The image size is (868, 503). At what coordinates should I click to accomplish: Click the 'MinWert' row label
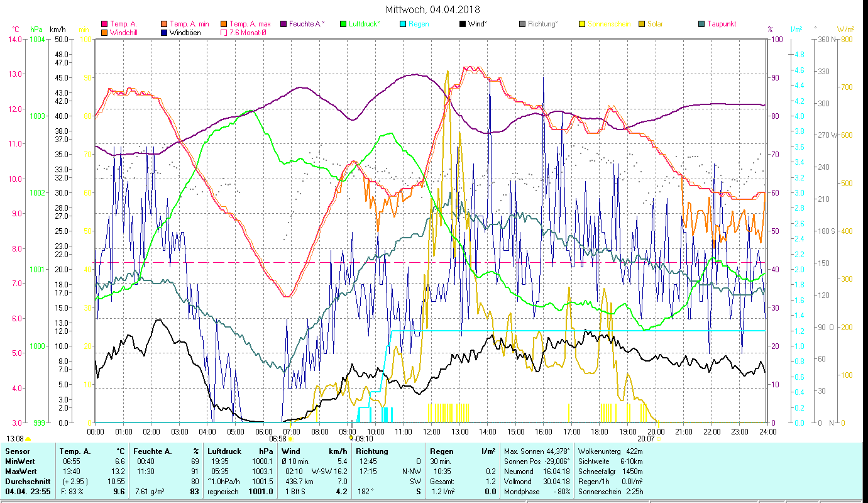point(19,462)
